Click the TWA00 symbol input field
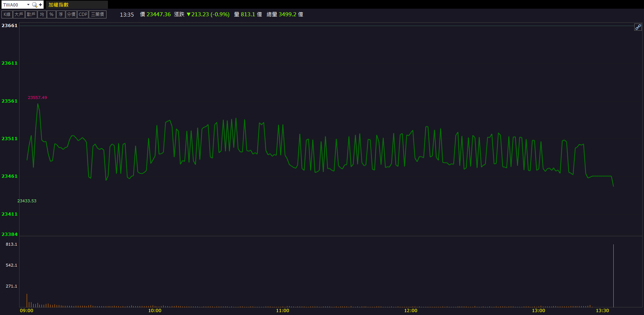 click(14, 5)
